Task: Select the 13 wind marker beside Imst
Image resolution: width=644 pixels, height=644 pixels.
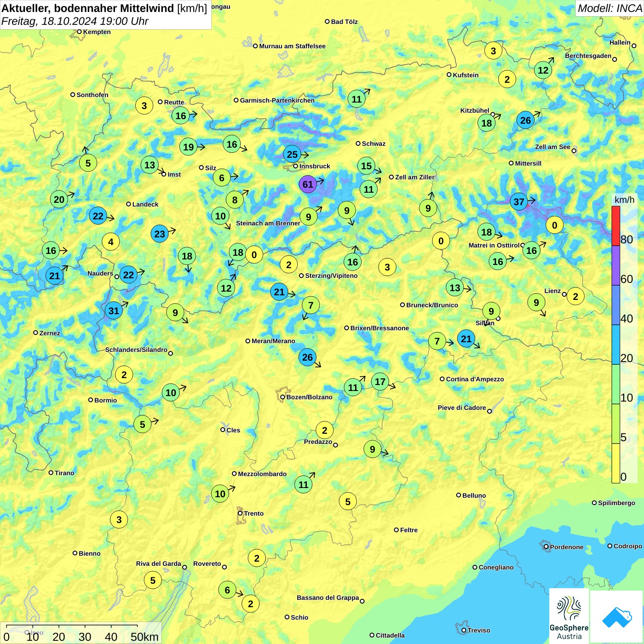Action: (x=150, y=165)
